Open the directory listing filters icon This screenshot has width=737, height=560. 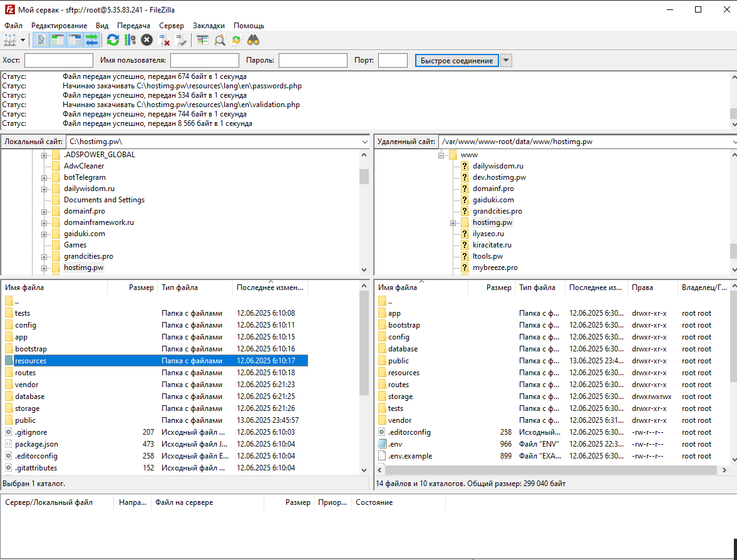pos(203,40)
